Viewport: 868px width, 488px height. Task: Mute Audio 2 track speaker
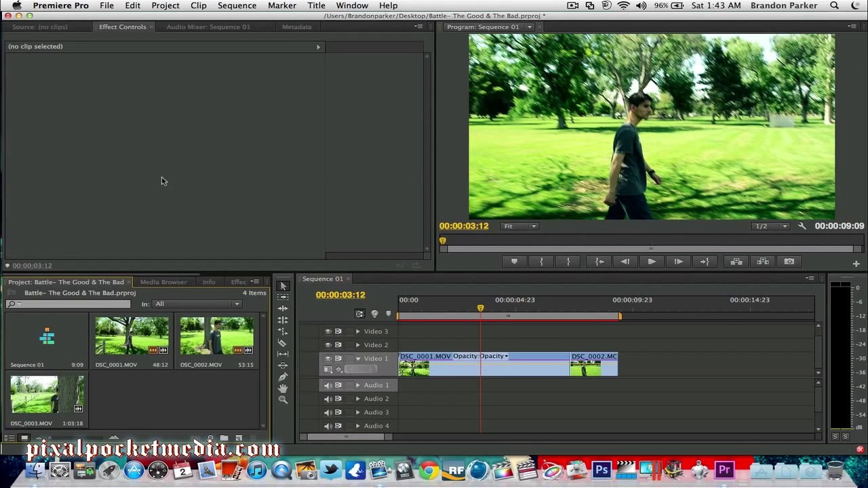coord(328,399)
